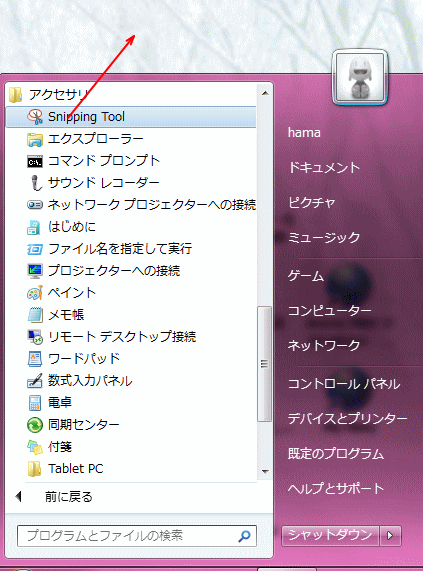The height and width of the screenshot is (571, 423).
Task: Click the ネットワーク プロジェクターへの接続 icon
Action: tap(35, 205)
